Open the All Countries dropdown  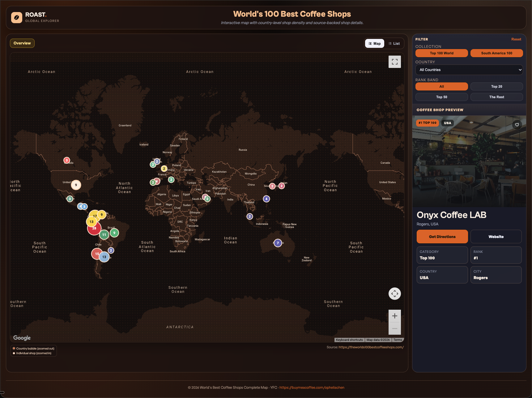(469, 70)
